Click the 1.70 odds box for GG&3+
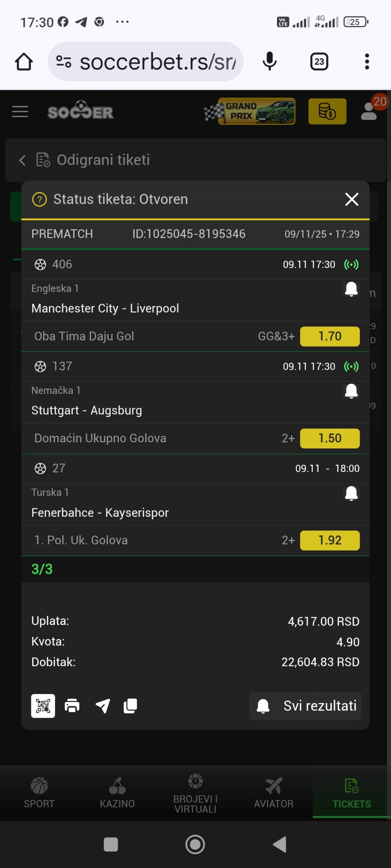The height and width of the screenshot is (868, 391). click(x=330, y=337)
